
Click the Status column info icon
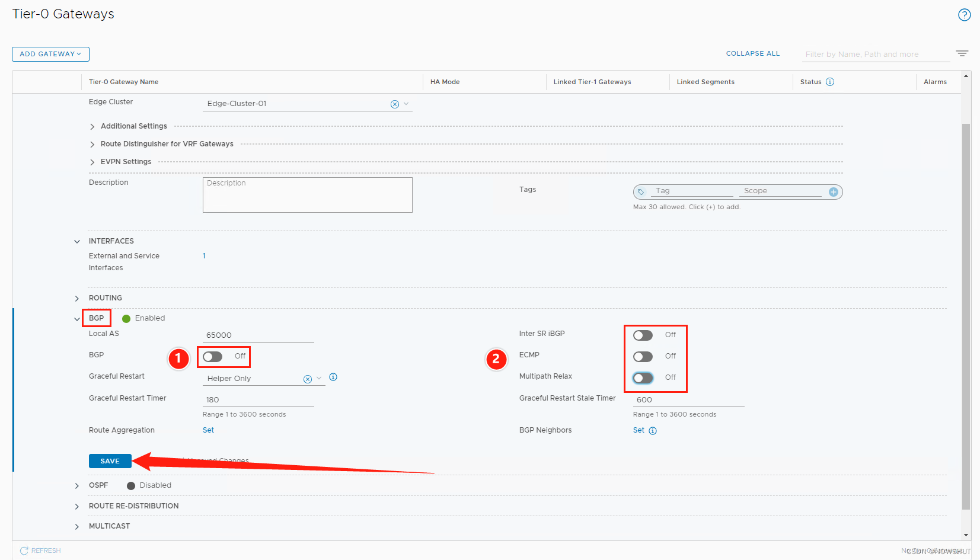click(x=830, y=82)
